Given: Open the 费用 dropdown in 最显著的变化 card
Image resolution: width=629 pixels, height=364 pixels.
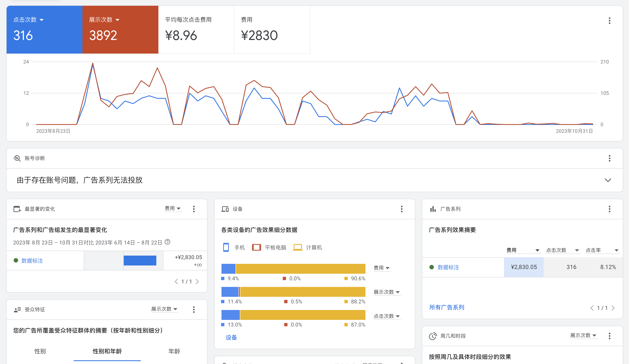Looking at the screenshot, I should (173, 209).
